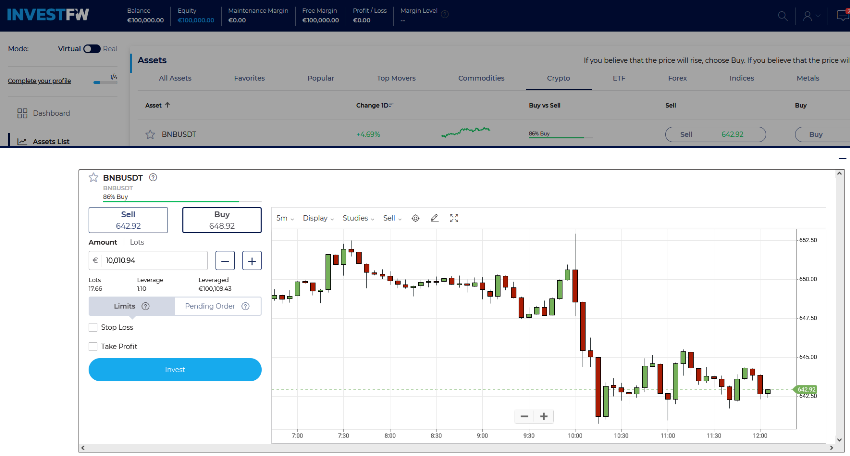Switch to the Pending Order tab

click(x=217, y=306)
